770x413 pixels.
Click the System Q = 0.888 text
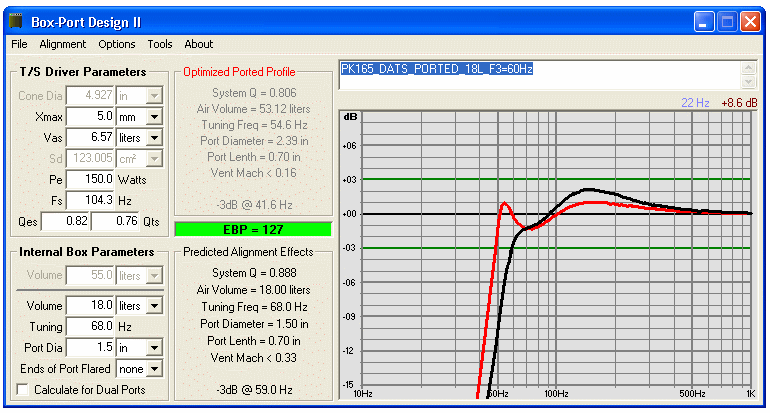254,273
